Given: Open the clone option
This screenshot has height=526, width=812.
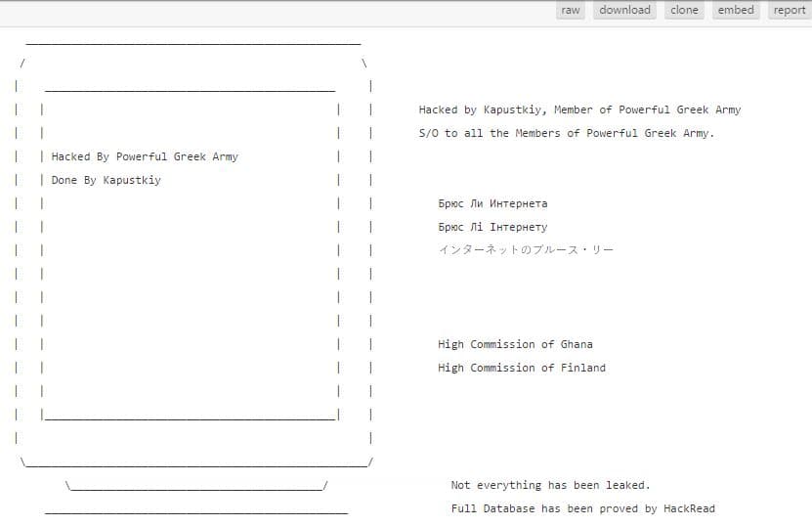Looking at the screenshot, I should click(x=684, y=11).
